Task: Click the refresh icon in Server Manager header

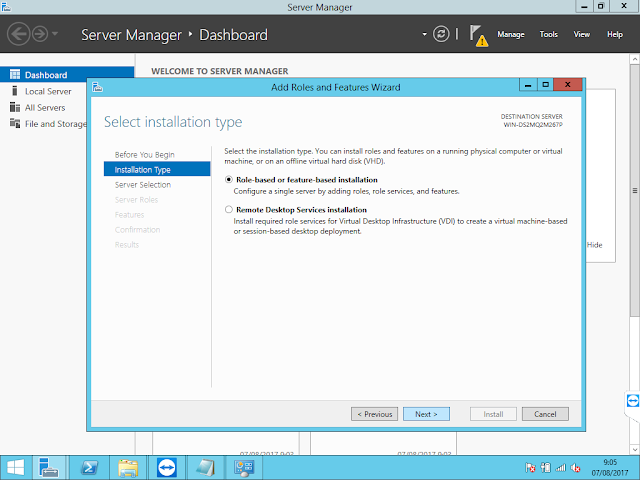Action: [441, 34]
